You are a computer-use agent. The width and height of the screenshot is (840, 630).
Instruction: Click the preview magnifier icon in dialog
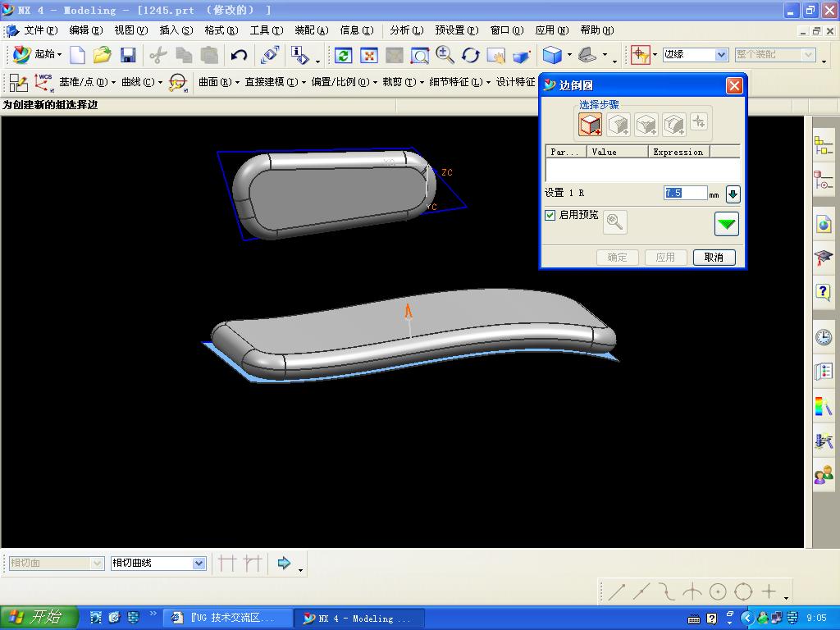[615, 221]
